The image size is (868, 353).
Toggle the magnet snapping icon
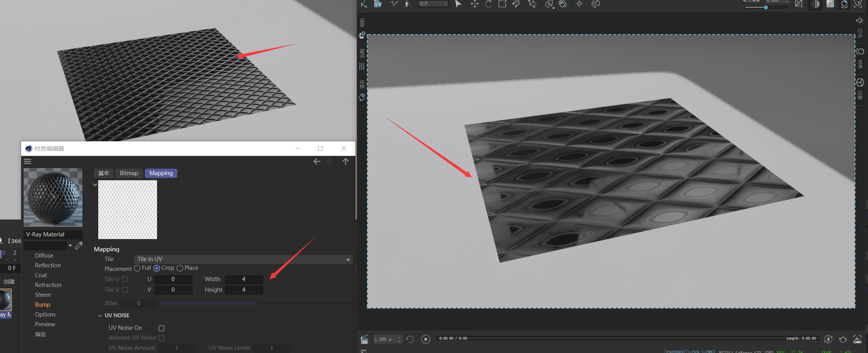coord(516,4)
